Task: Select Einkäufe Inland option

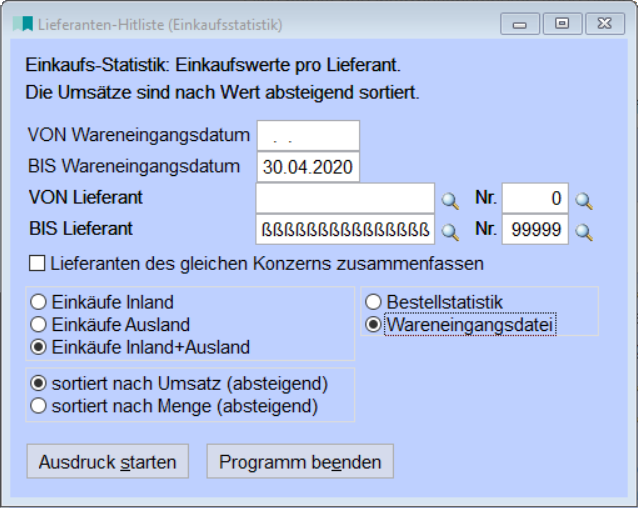Action: click(x=39, y=302)
